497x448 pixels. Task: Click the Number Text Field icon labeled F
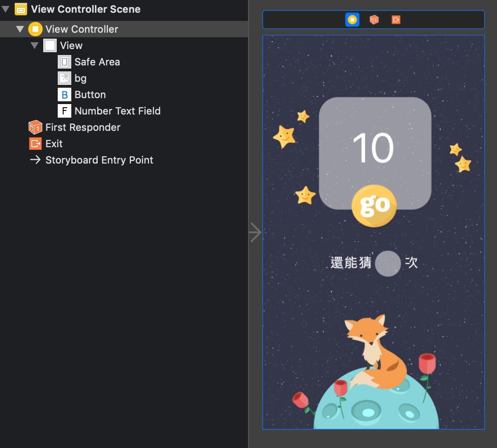pos(65,111)
